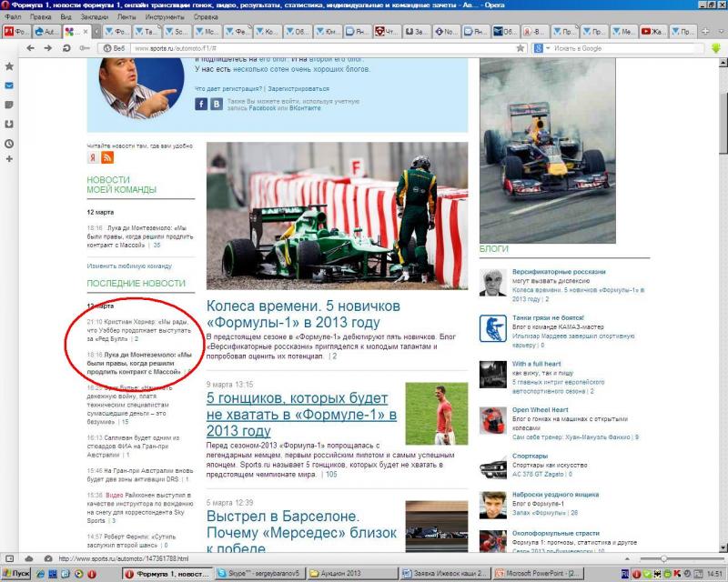Open Opera Turbo icon in status bar
The width and height of the screenshot is (728, 582).
tap(48, 558)
